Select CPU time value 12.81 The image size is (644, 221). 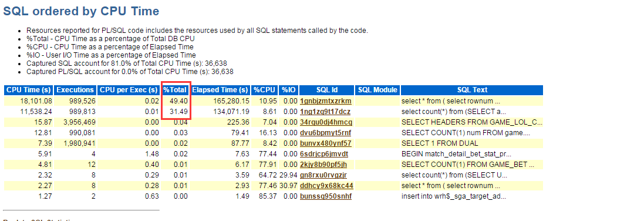click(44, 132)
